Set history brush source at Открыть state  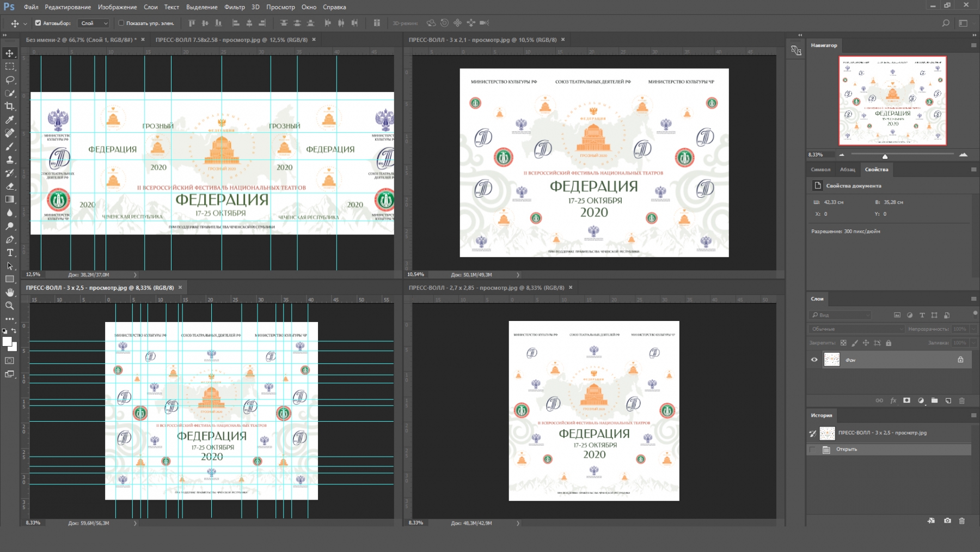coord(813,450)
